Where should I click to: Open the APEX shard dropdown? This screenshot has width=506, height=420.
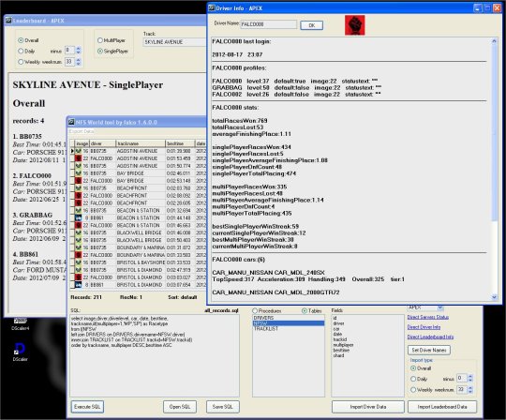pyautogui.click(x=440, y=307)
